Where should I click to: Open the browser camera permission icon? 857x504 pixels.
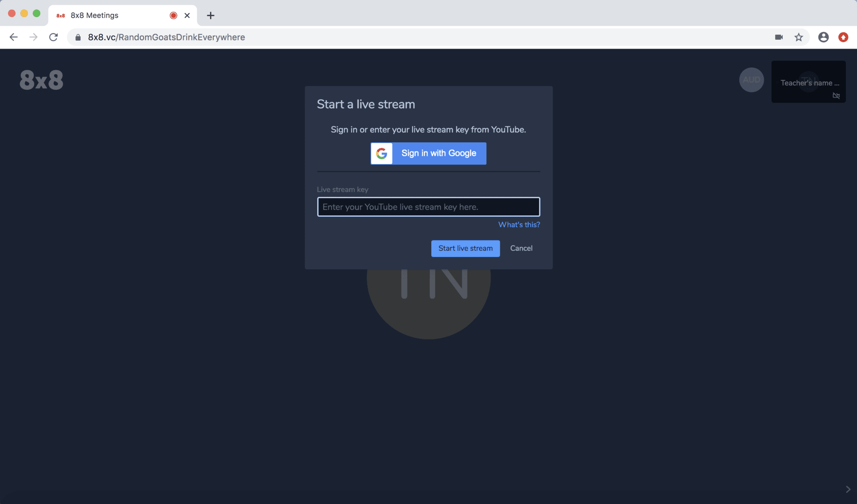pyautogui.click(x=779, y=37)
